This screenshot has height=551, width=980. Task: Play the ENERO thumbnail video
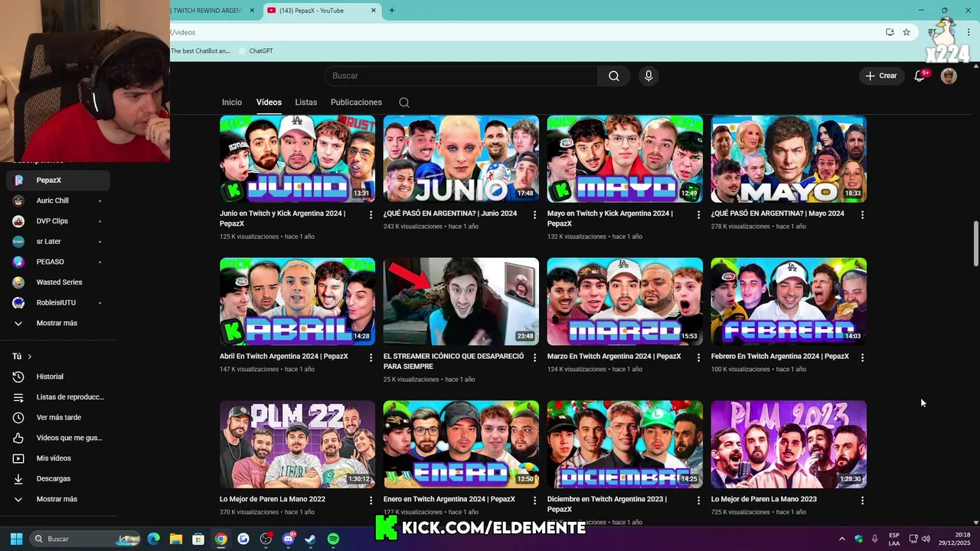(461, 445)
